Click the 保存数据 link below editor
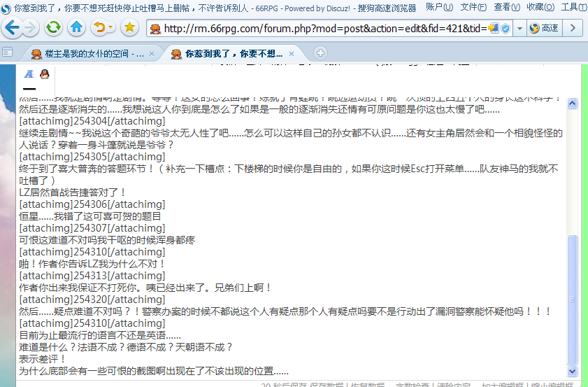Viewport: 588px width, 387px height. 327,385
